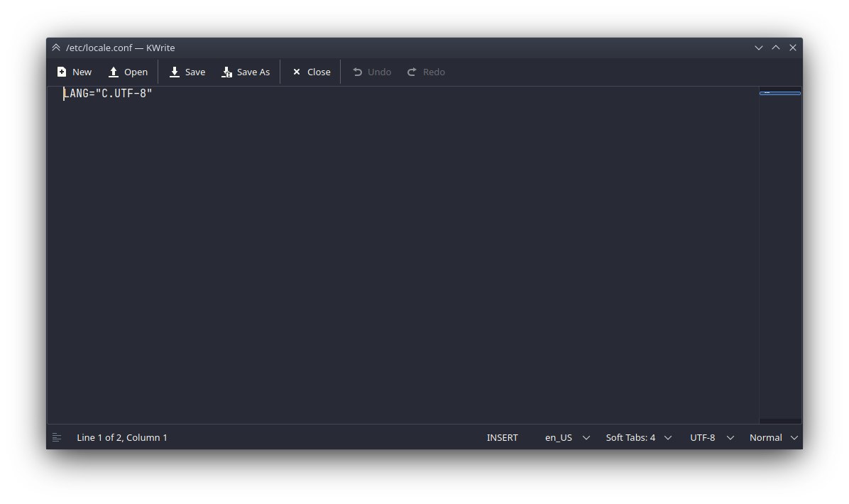Screen dimensions: 849x504
Task: Click the LANG="C.UTF-8" text line
Action: pyautogui.click(x=108, y=94)
